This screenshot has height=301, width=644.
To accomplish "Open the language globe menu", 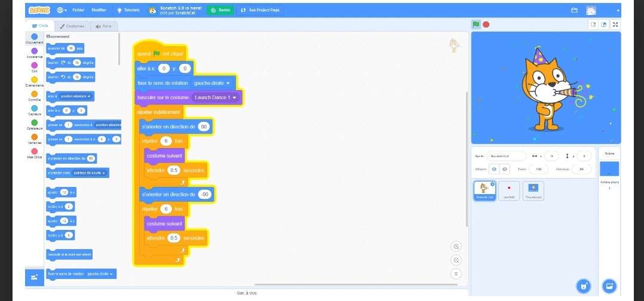I will coord(62,10).
